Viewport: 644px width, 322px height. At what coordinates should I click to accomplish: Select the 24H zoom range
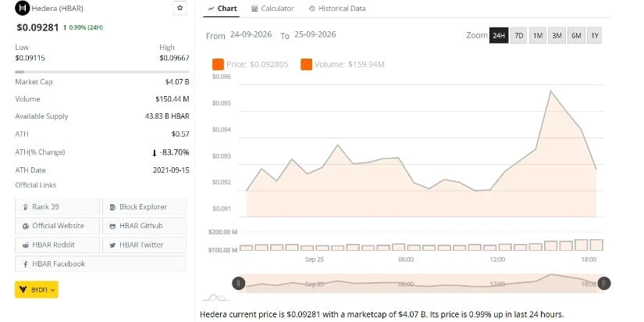[x=499, y=36]
